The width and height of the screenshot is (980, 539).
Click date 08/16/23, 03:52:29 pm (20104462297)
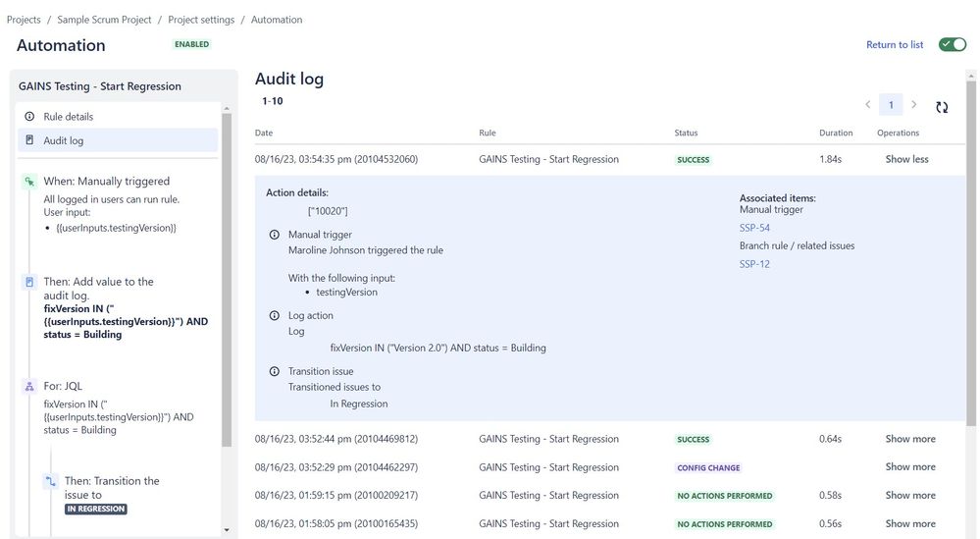[336, 467]
